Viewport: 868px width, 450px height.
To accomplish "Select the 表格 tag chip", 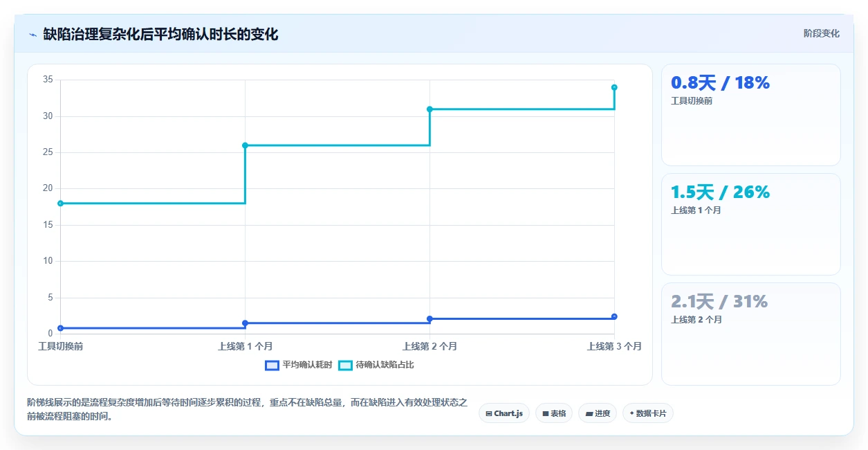I will pos(554,413).
